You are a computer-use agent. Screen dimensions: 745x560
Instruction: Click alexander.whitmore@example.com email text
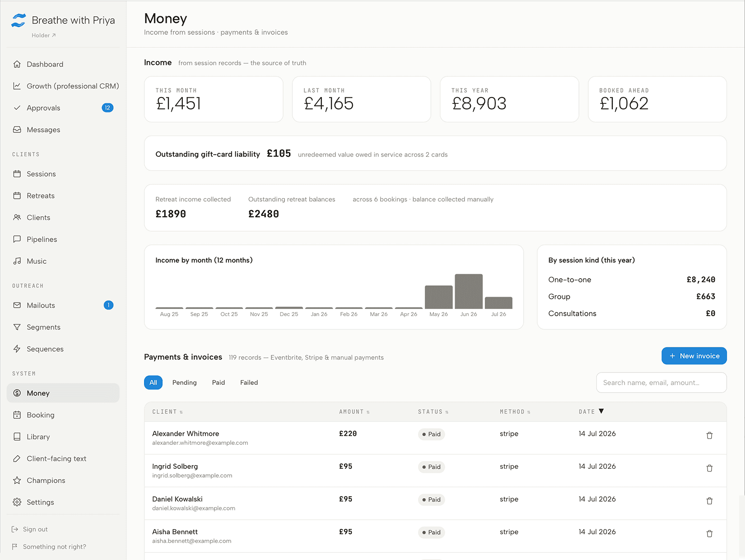[200, 443]
